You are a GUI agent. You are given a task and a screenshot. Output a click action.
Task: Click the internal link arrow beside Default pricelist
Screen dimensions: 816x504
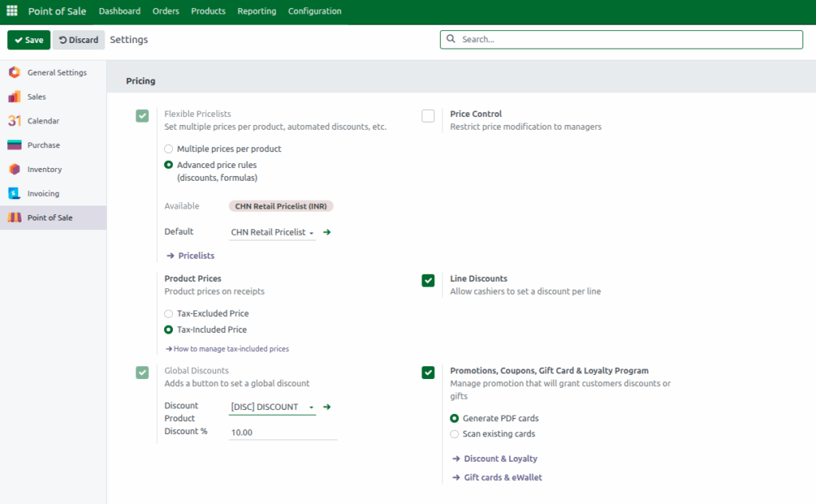[328, 232]
